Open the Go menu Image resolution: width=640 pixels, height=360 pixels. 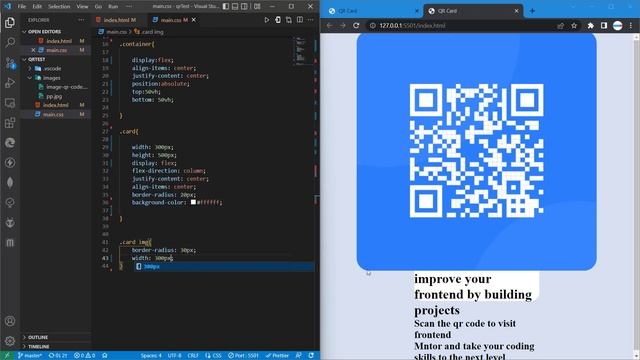(98, 7)
